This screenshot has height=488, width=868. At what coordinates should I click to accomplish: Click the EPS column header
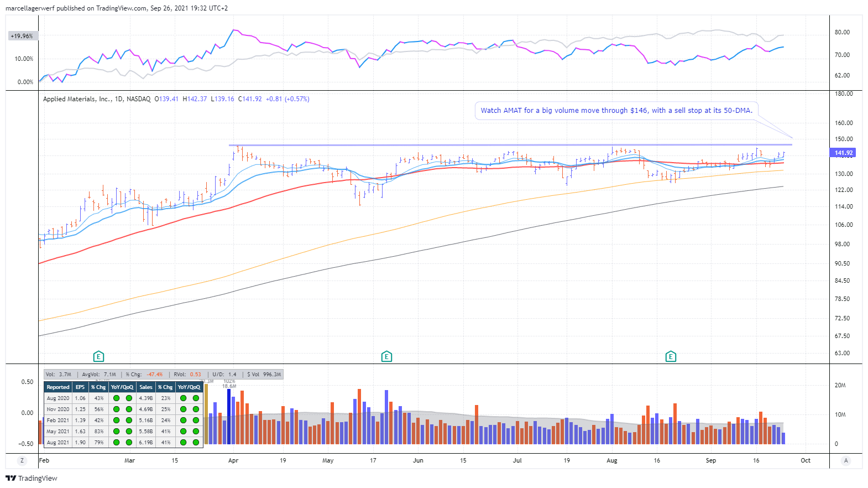[x=80, y=387]
